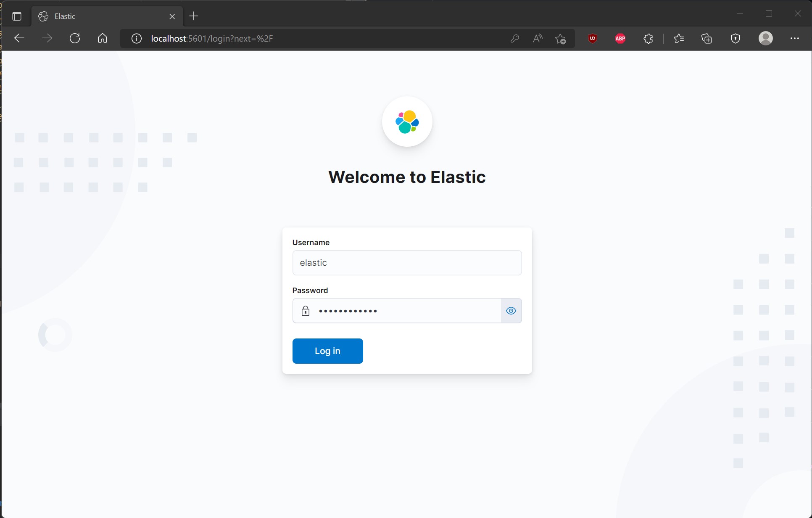
Task: Open Browser essentials shield icon
Action: 735,39
